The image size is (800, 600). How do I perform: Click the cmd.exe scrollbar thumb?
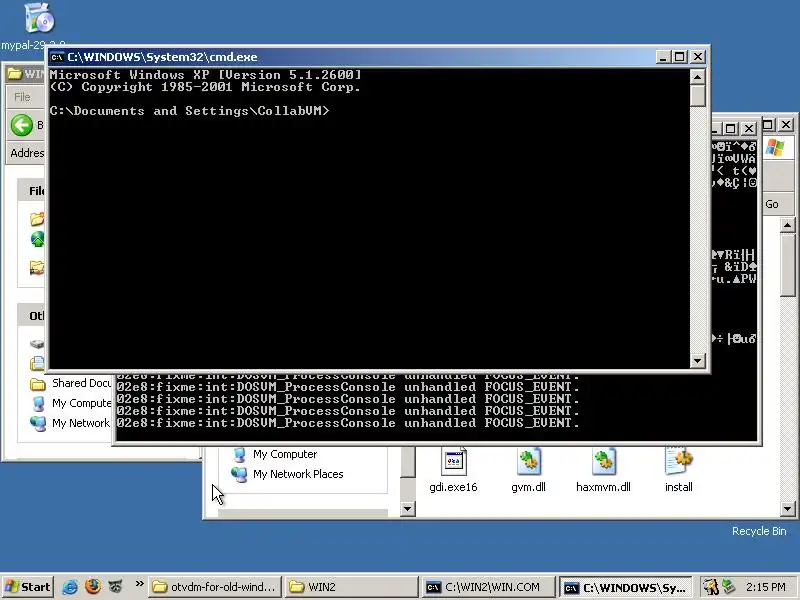coord(697,95)
